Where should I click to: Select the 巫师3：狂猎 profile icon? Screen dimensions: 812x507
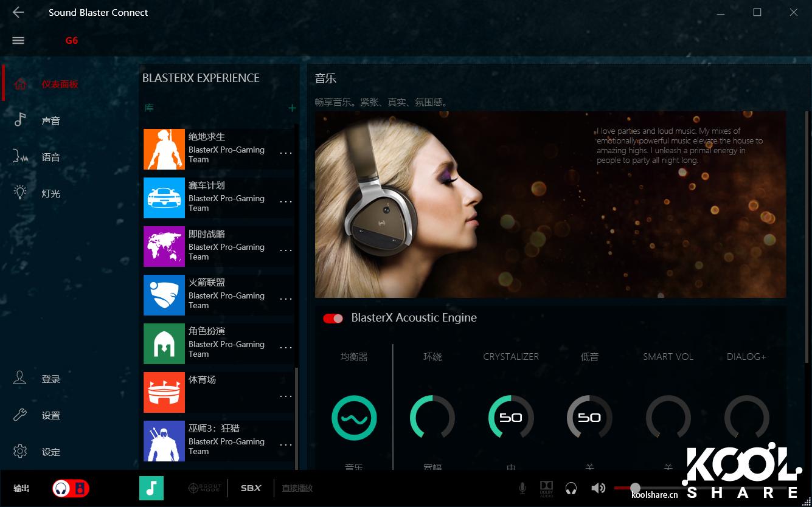point(164,441)
